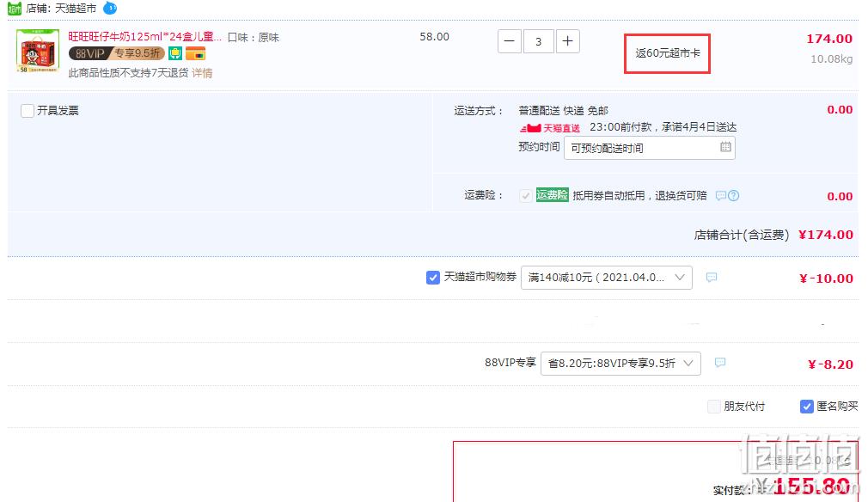This screenshot has height=502, width=868.
Task: Click the 88VIP 专享9.5折 badge
Action: tap(116, 53)
